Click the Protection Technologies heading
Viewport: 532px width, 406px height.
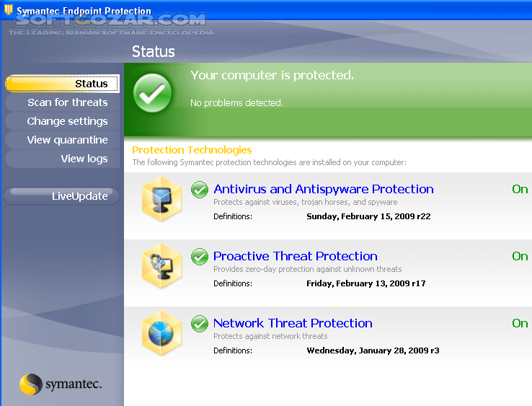click(x=192, y=150)
